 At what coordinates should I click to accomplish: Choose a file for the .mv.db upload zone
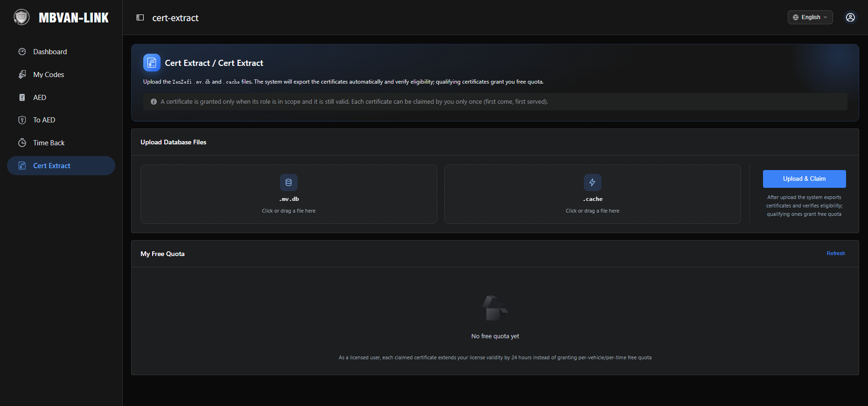(x=289, y=194)
